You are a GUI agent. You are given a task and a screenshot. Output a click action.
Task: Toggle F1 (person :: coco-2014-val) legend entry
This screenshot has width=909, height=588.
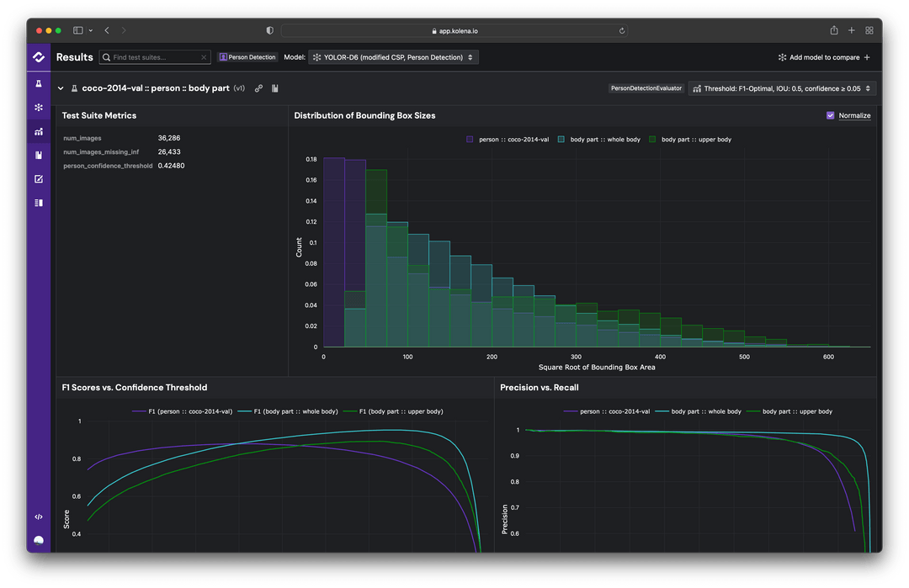pyautogui.click(x=183, y=411)
